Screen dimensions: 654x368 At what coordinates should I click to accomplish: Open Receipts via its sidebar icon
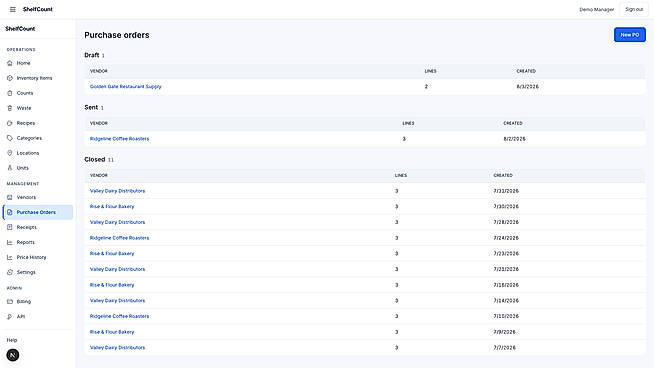[10, 227]
